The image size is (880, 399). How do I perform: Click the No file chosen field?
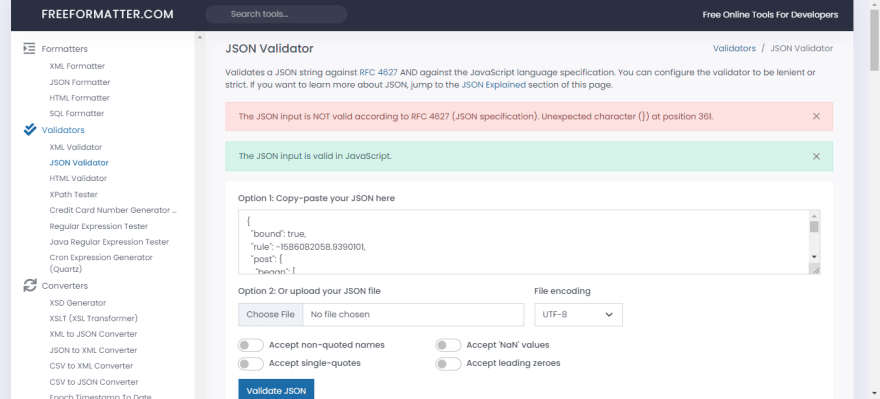[x=413, y=315]
